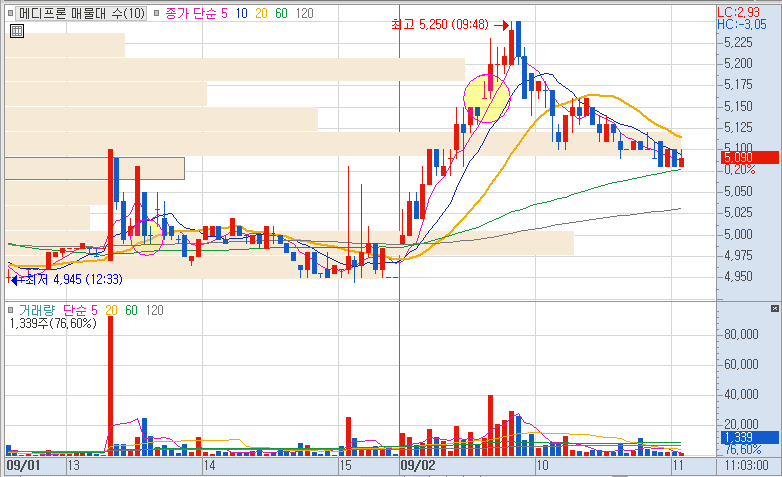This screenshot has height=477, width=782.
Task: Open the data table grid icon
Action: coord(16,31)
